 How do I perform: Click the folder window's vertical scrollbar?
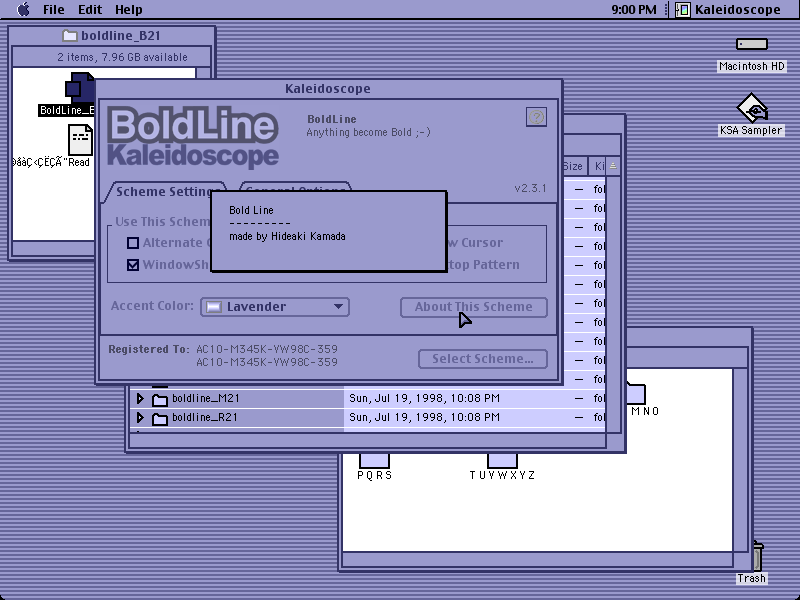[740, 460]
